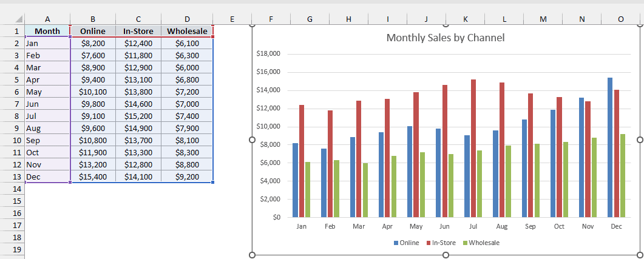The width and height of the screenshot is (644, 259).
Task: Select the Dec cell in column A
Action: pos(47,177)
